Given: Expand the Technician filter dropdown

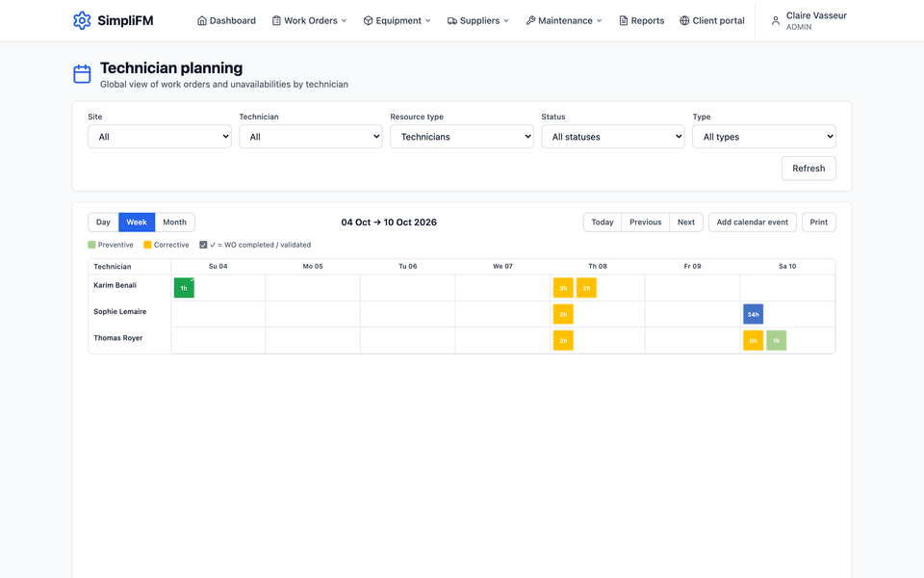Looking at the screenshot, I should [311, 137].
